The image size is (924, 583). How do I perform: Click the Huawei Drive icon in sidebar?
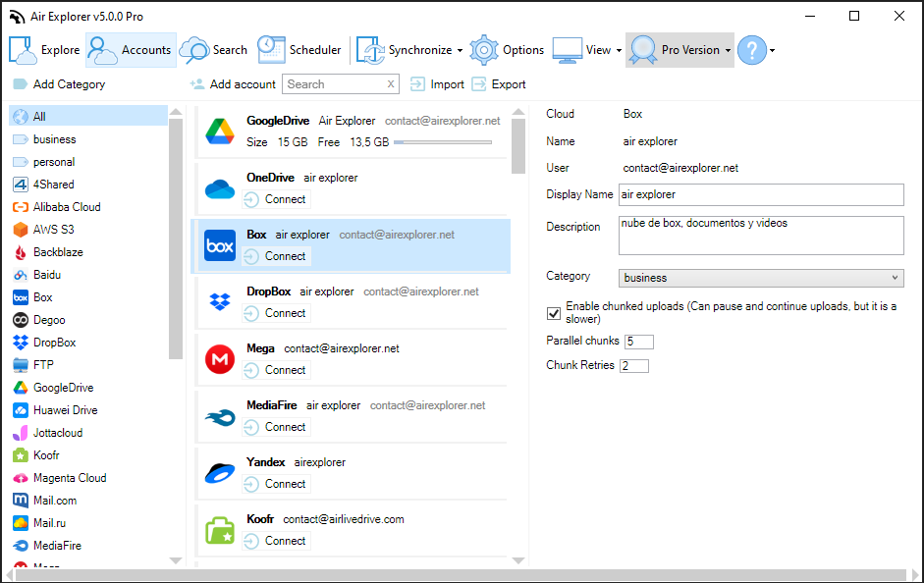tap(21, 410)
